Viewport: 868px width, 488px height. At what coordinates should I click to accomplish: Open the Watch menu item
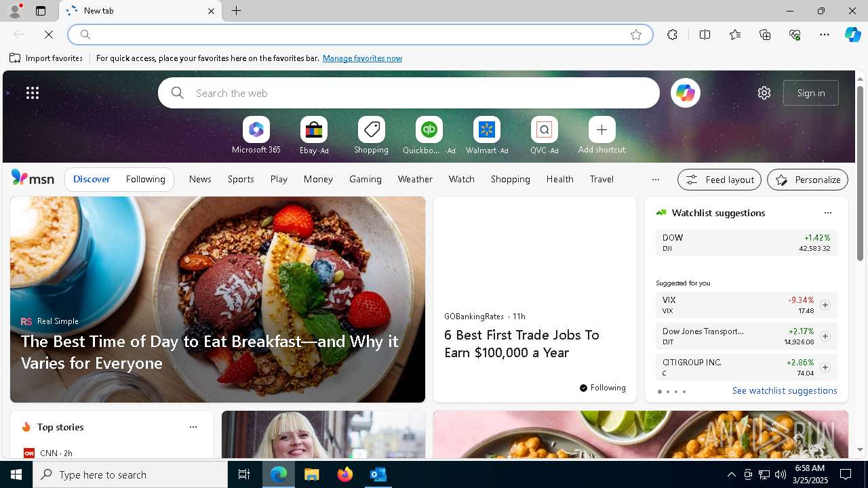[x=462, y=179]
